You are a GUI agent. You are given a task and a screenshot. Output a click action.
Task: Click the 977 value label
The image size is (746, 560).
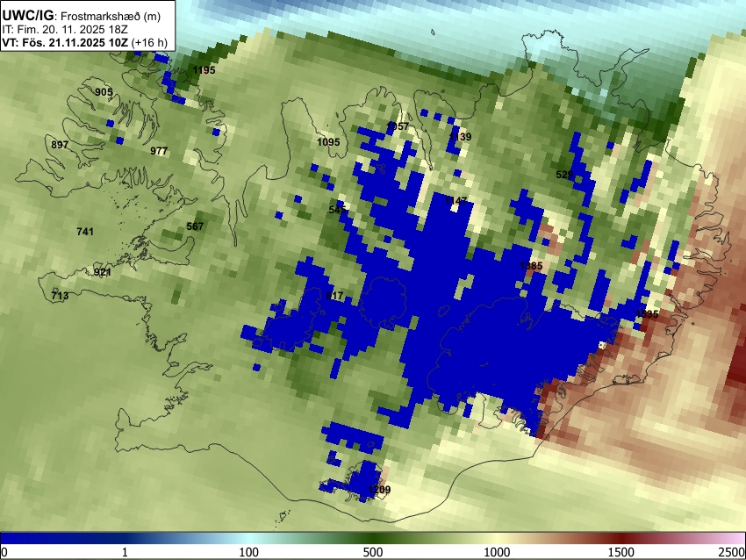(159, 151)
